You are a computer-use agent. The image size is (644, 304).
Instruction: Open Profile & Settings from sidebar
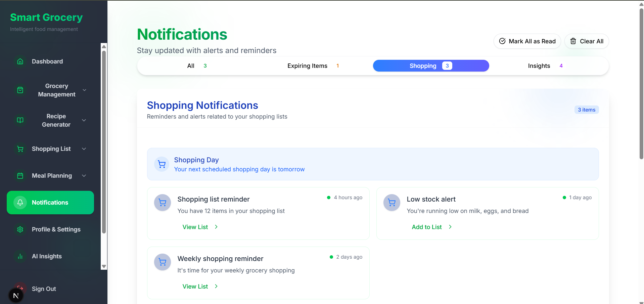pyautogui.click(x=50, y=229)
